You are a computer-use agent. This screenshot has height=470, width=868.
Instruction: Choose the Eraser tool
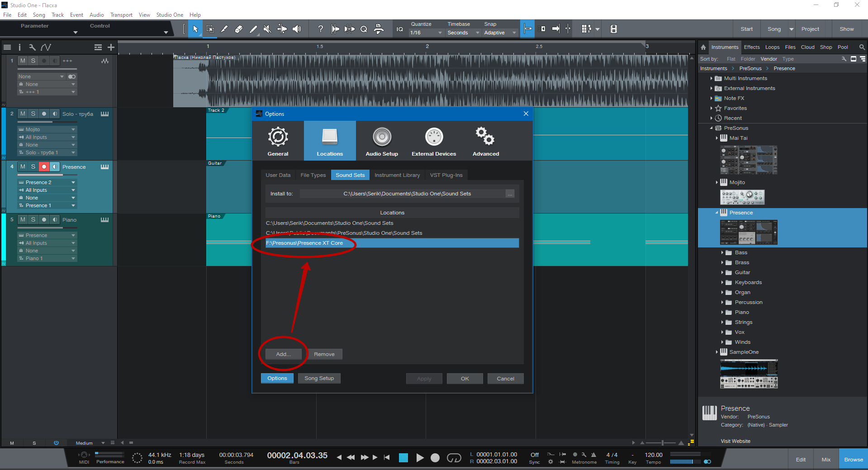[x=239, y=29]
